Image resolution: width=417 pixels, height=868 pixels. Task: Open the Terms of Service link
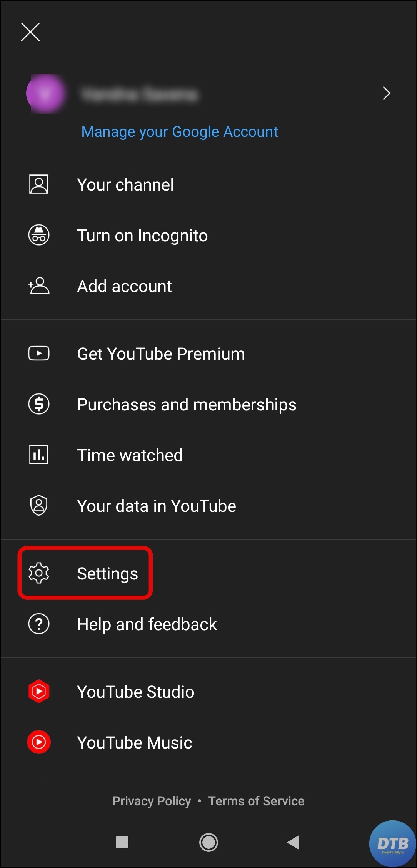(x=256, y=801)
